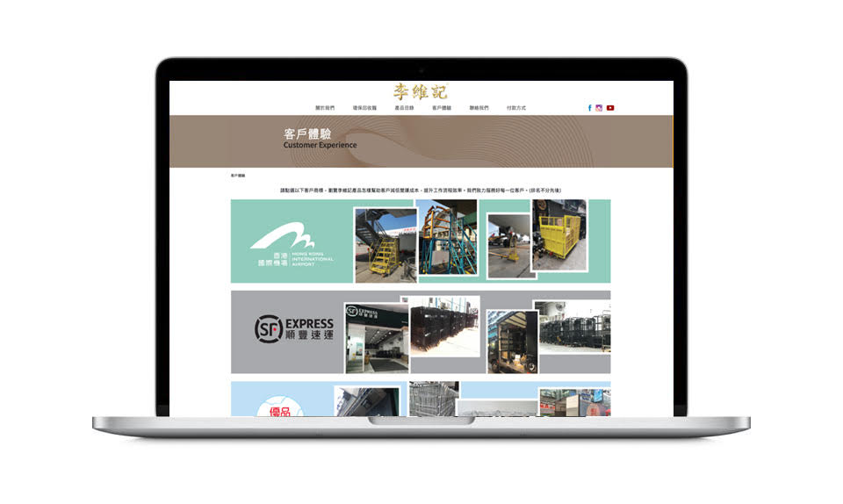Open the 環保回收籠 menu item
This screenshot has height=504, width=843.
click(364, 108)
